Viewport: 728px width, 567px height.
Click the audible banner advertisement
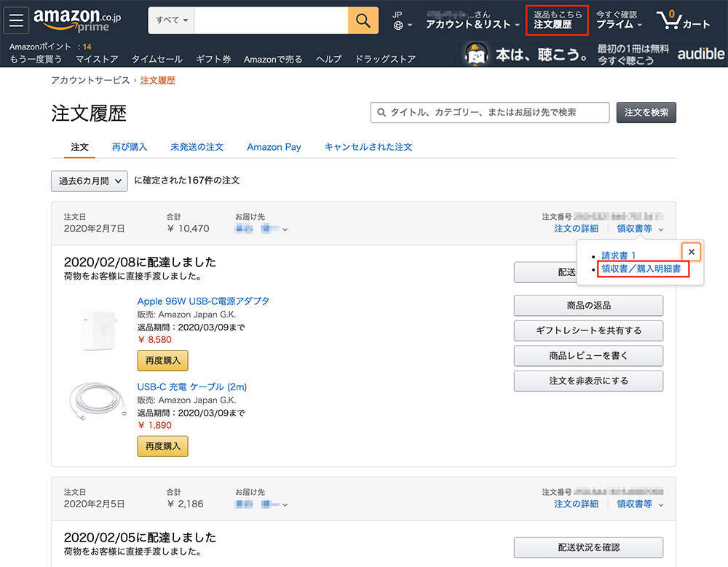pos(595,54)
